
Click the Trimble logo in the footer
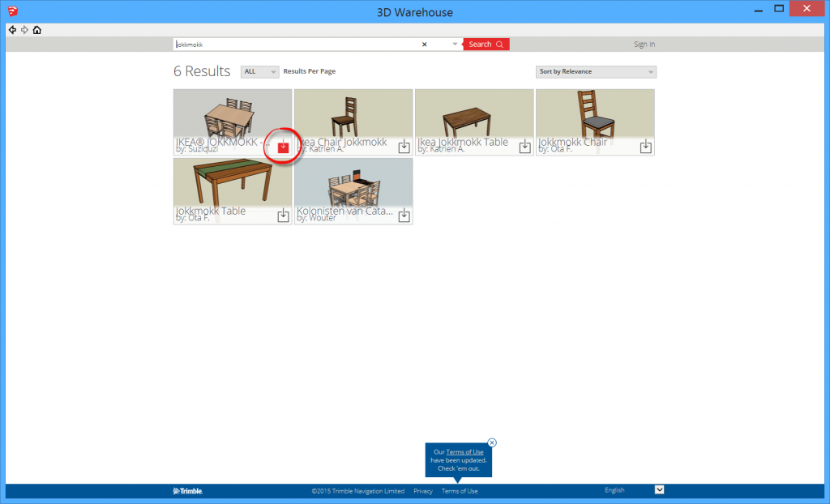pyautogui.click(x=187, y=490)
